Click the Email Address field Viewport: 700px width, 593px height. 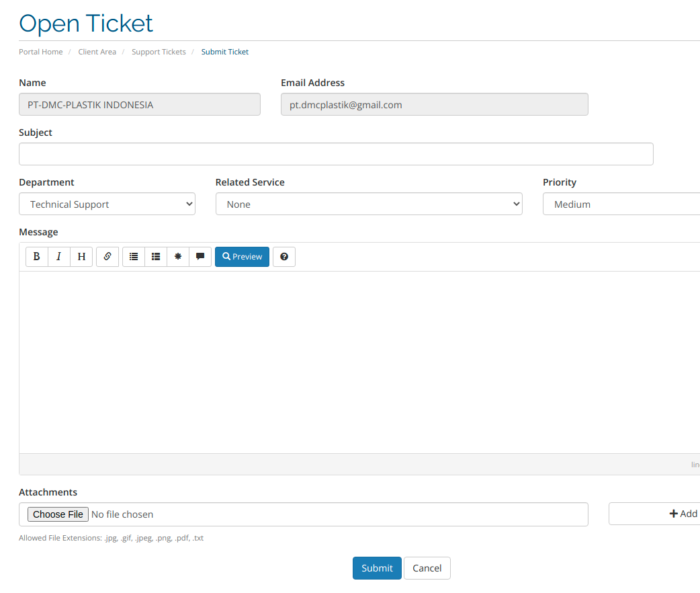[435, 104]
